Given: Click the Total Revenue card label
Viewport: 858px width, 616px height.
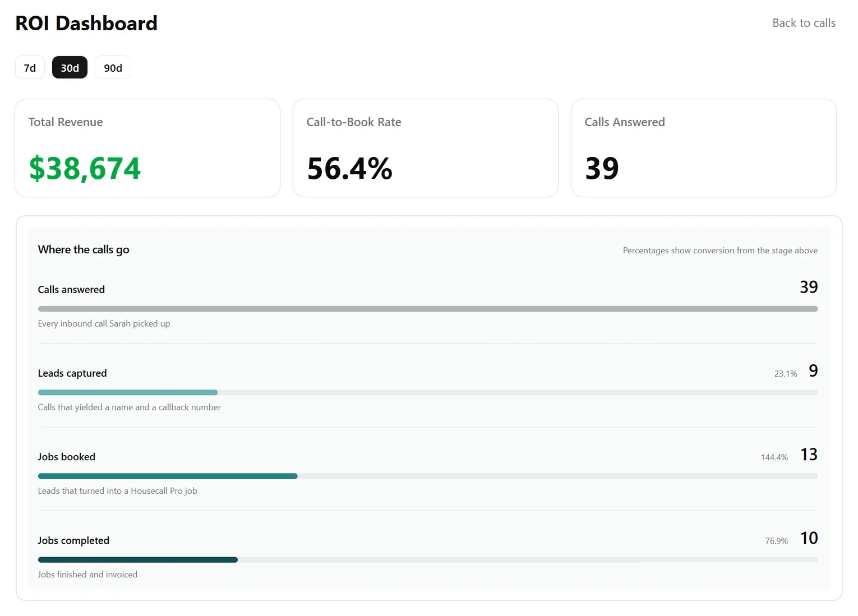Looking at the screenshot, I should tap(66, 122).
